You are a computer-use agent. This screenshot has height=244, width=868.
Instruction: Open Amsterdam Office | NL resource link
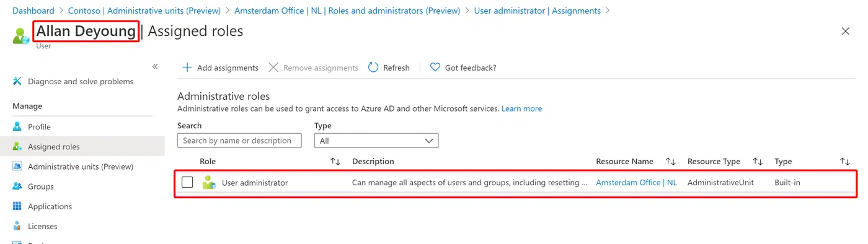pos(636,183)
